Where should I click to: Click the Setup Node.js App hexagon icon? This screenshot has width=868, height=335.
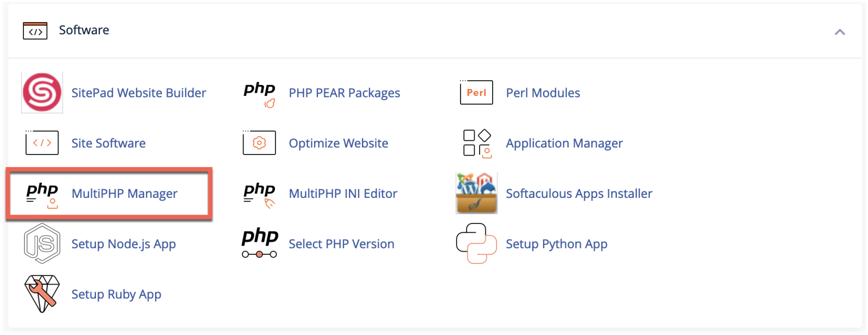pos(42,244)
